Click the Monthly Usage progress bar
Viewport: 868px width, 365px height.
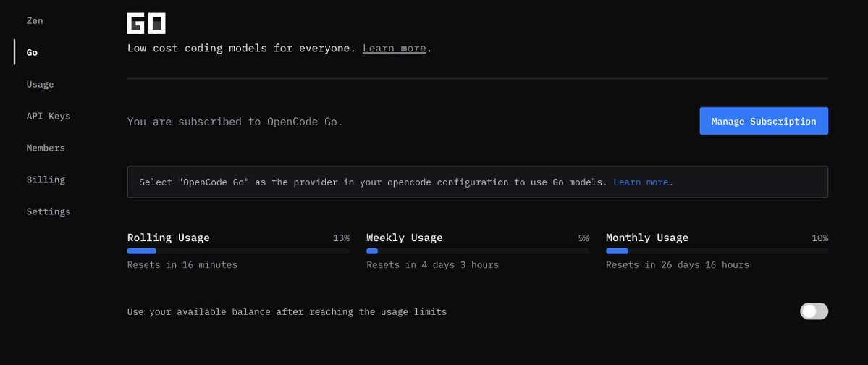(717, 251)
